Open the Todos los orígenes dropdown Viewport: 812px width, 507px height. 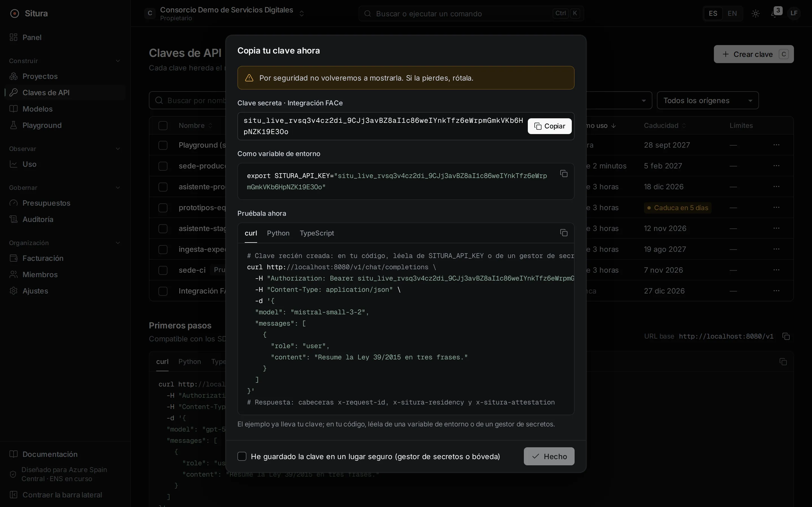[x=708, y=100]
